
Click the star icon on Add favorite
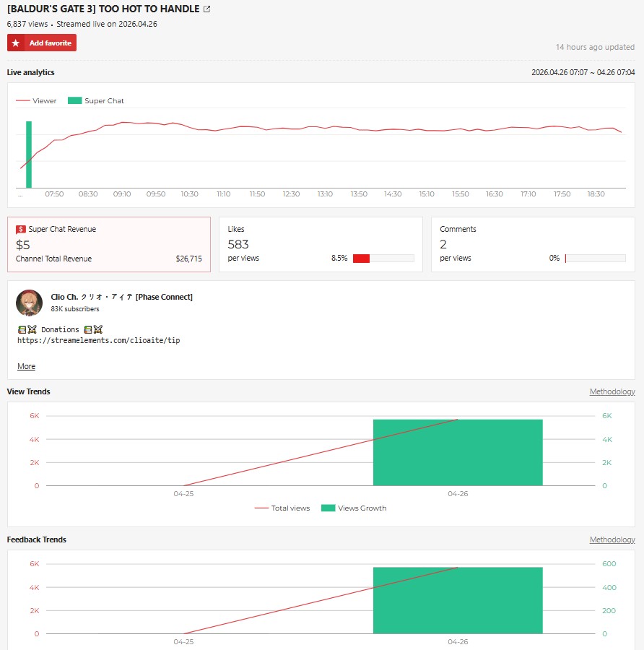[16, 43]
